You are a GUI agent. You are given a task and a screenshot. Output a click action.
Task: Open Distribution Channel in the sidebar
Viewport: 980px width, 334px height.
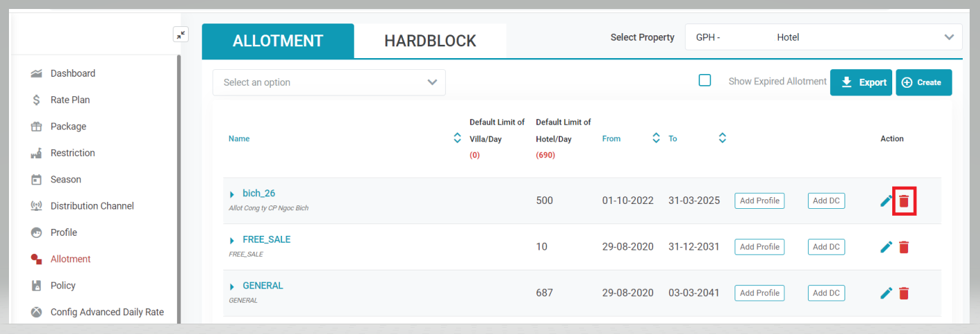point(92,206)
